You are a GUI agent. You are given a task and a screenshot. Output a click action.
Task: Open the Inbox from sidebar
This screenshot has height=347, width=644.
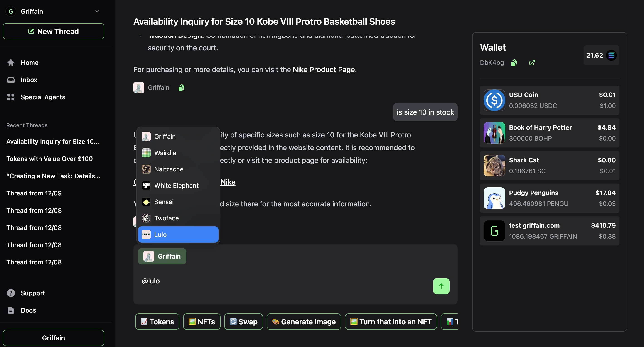point(29,80)
